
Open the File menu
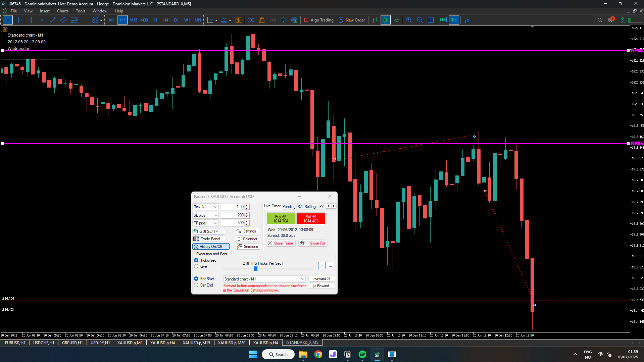tap(14, 11)
